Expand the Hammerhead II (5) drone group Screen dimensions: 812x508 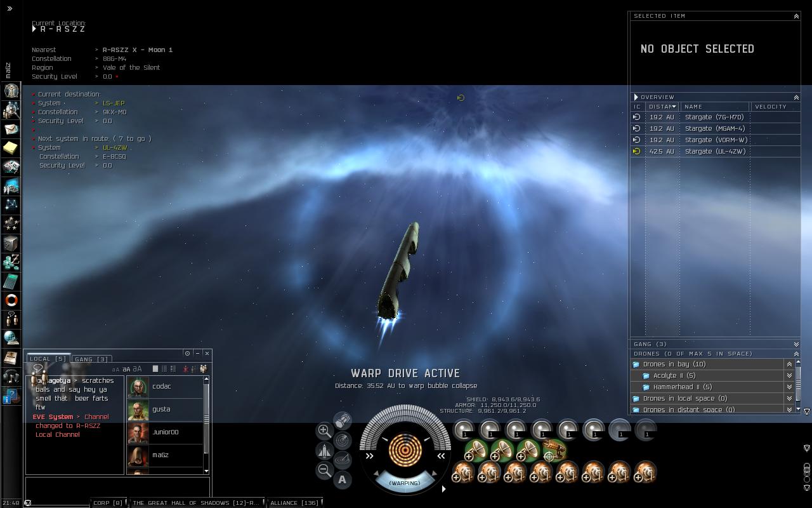(789, 387)
